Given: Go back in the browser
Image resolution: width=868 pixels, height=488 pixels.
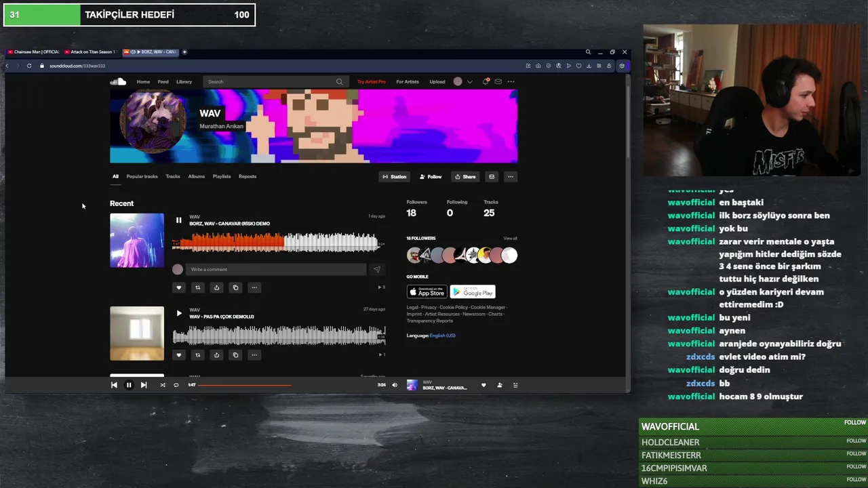Looking at the screenshot, I should point(7,66).
